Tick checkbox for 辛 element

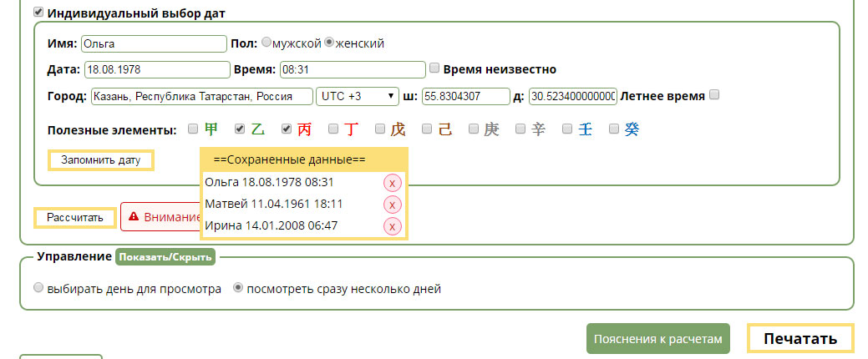pos(520,129)
